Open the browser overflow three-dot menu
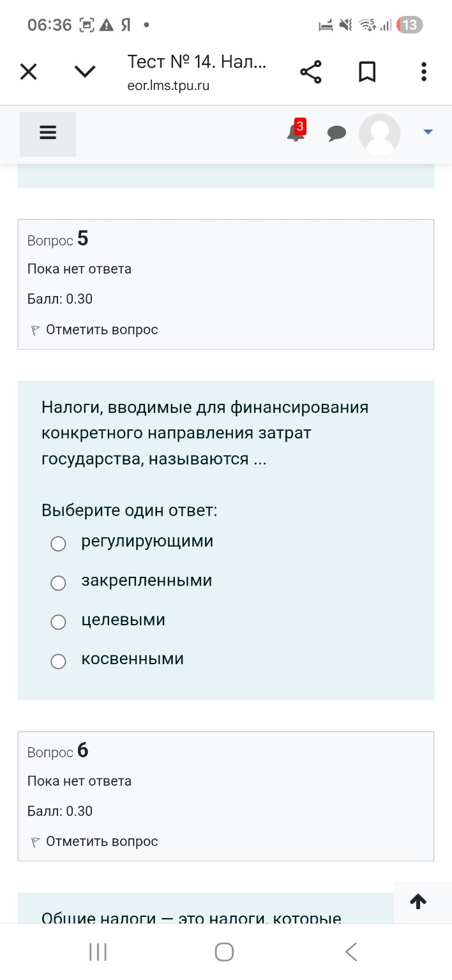The width and height of the screenshot is (452, 980). pos(423,71)
